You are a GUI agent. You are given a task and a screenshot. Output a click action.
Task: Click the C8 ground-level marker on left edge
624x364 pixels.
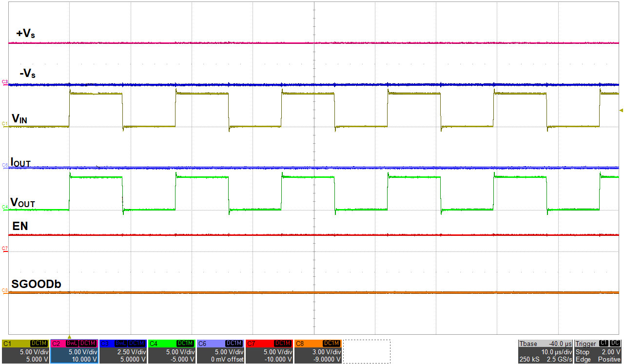click(4, 290)
